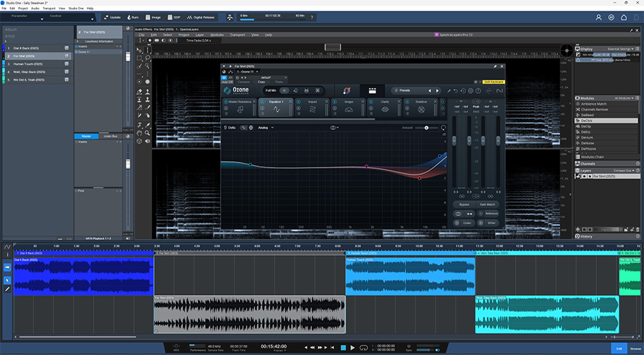This screenshot has height=355, width=644.
Task: Open Ozone module chain view icon
Action: [372, 91]
